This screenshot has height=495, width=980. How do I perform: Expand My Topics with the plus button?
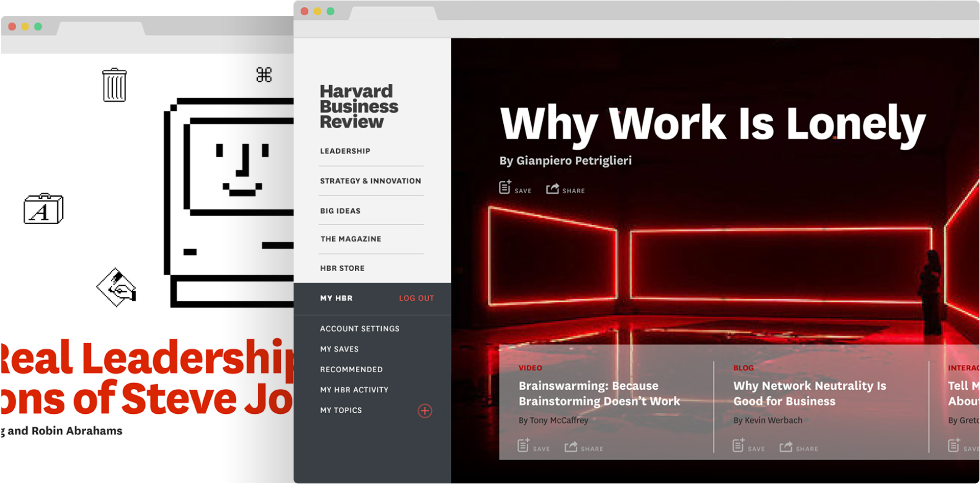pyautogui.click(x=425, y=411)
